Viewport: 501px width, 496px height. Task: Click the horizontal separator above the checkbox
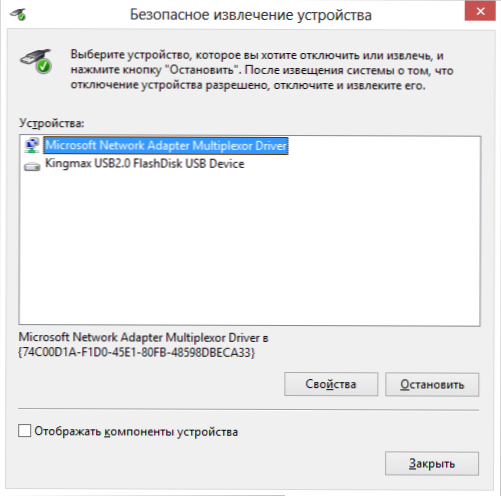point(249,409)
